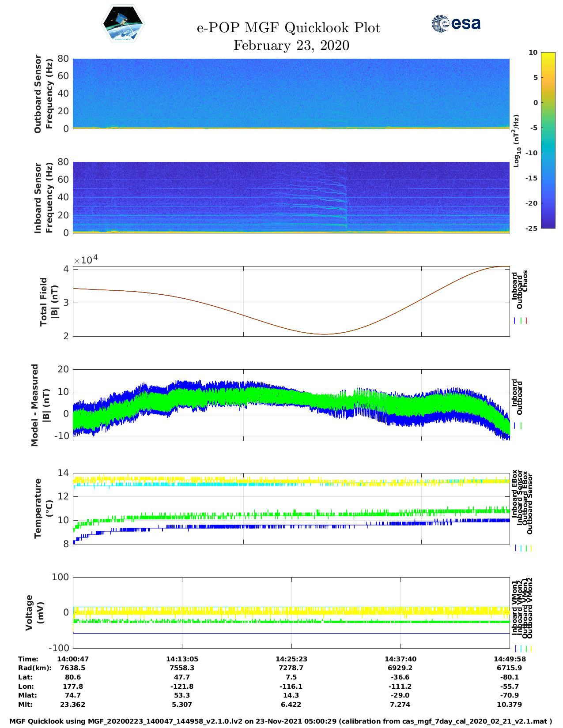Click the ×10⁴ exponent label
The image size is (563, 728).
(x=86, y=259)
